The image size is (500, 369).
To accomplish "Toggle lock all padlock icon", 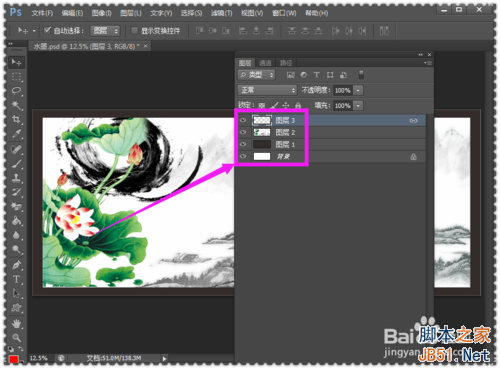I will tap(298, 106).
